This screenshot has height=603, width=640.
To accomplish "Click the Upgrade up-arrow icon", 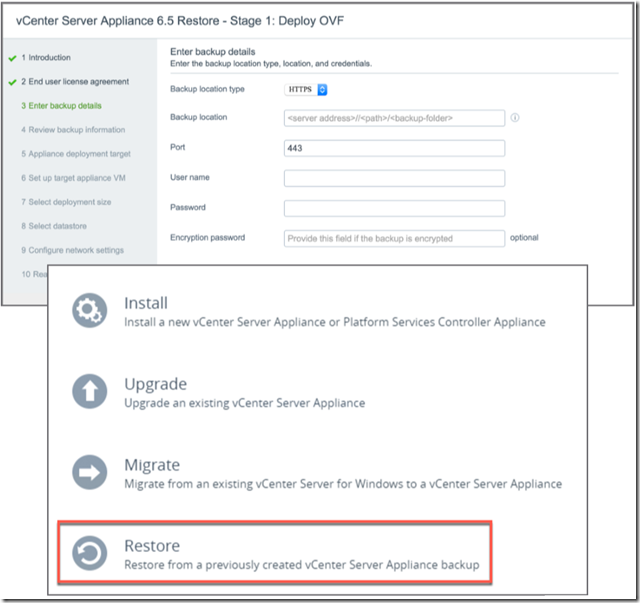I will 89,391.
